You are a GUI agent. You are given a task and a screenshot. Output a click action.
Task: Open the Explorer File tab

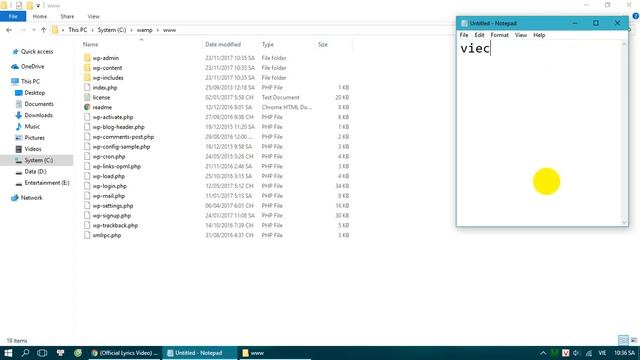(x=13, y=16)
